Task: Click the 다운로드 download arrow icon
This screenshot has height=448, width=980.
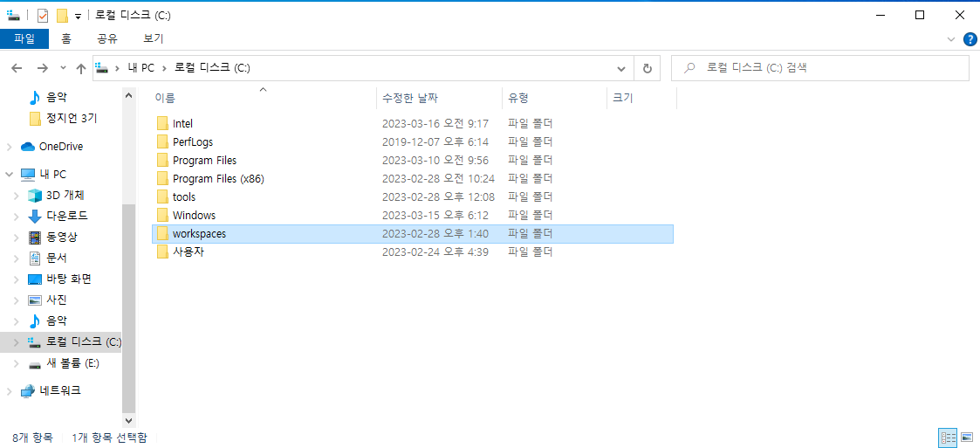Action: tap(35, 217)
